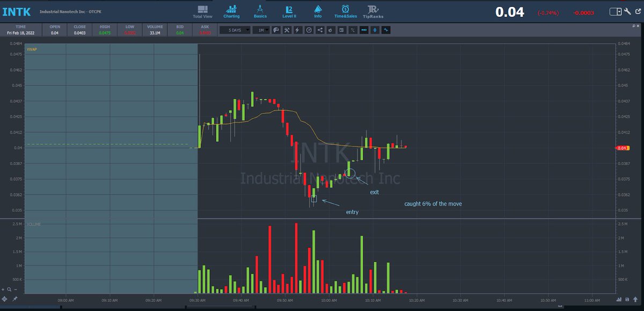Click the share chart icon
Viewport: 644px width, 311px height.
point(319,30)
